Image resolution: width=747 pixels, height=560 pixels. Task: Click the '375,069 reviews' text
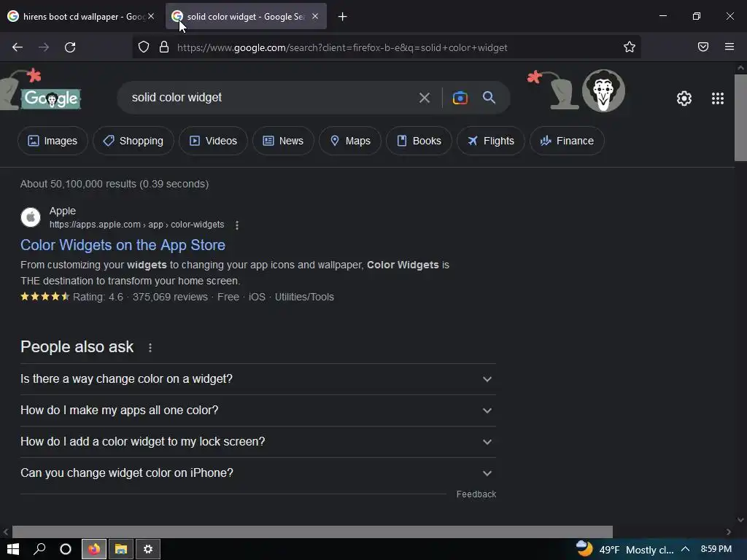[170, 297]
